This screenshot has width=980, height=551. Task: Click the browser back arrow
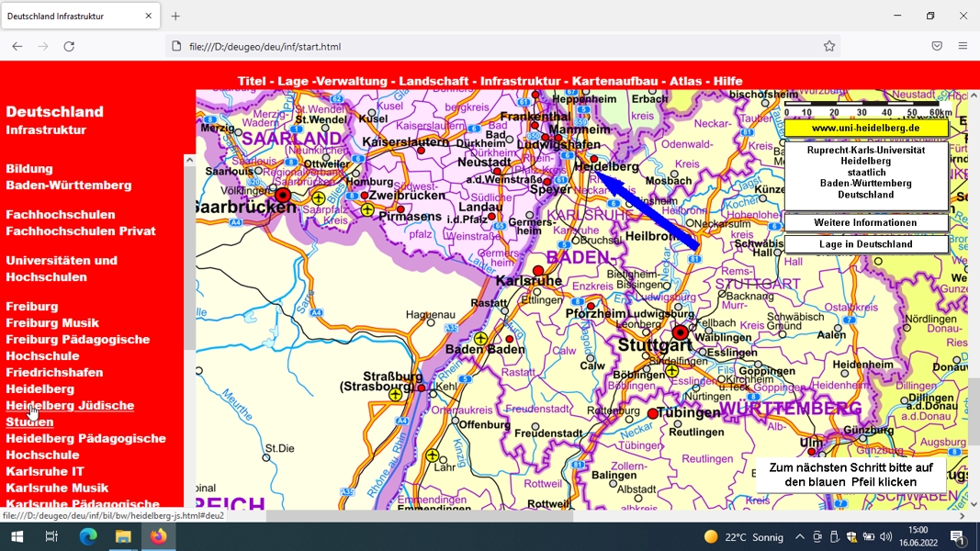tap(17, 46)
